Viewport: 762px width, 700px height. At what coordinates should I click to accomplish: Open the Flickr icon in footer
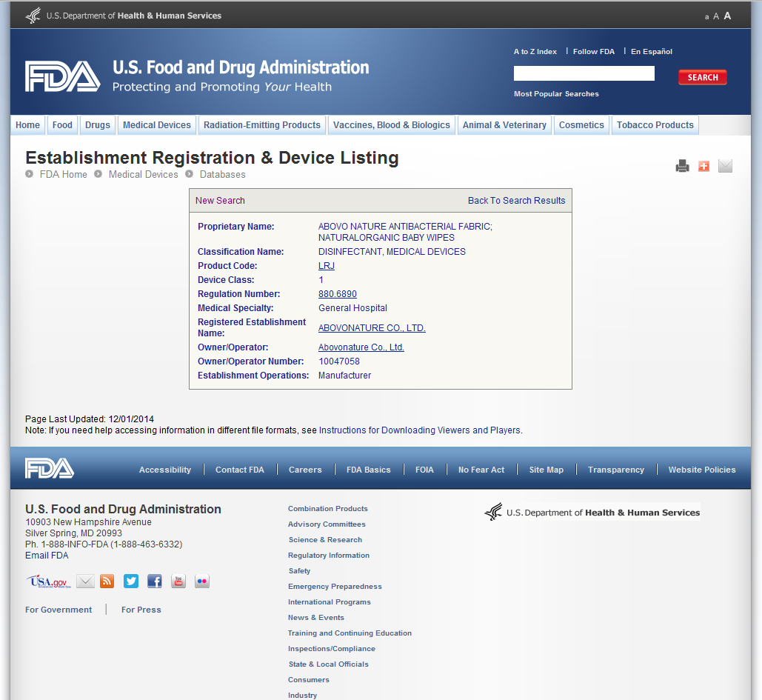[202, 581]
